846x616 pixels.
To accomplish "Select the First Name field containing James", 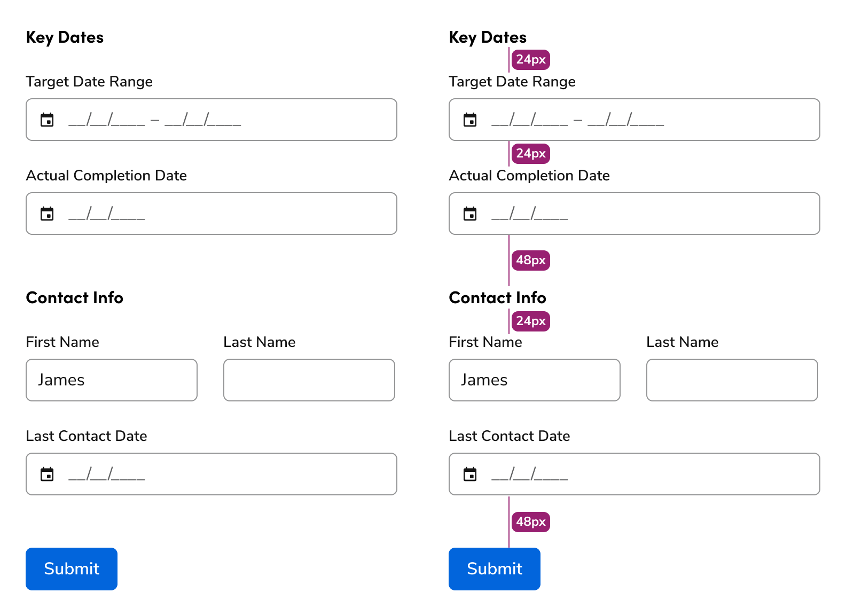I will click(111, 380).
